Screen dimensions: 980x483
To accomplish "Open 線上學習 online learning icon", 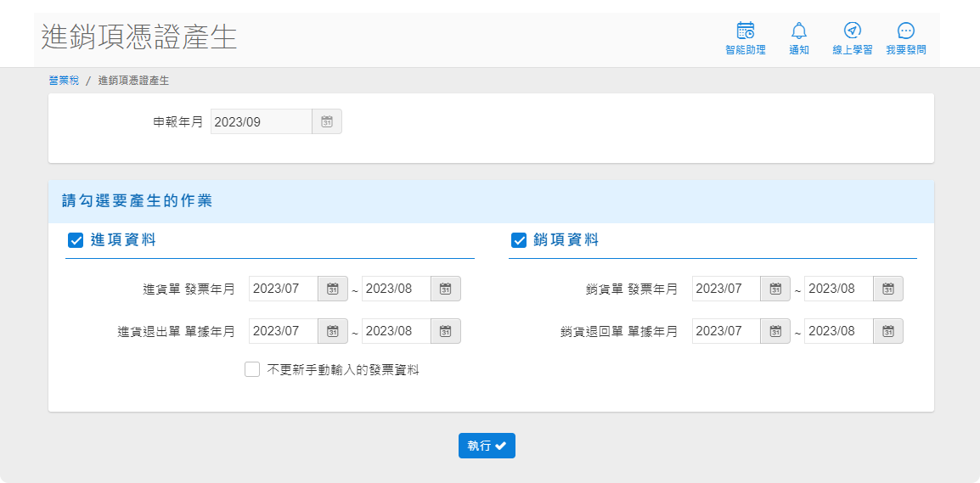I will tap(852, 31).
